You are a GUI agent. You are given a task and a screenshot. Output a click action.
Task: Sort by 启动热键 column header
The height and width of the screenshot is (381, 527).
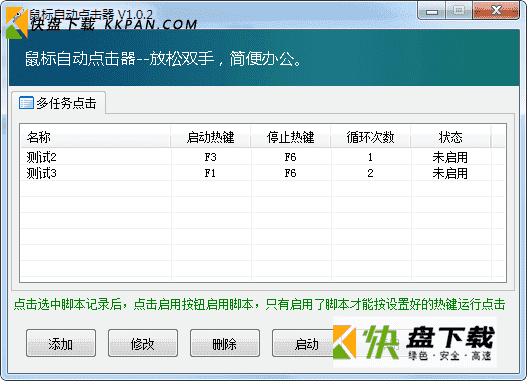(x=211, y=137)
